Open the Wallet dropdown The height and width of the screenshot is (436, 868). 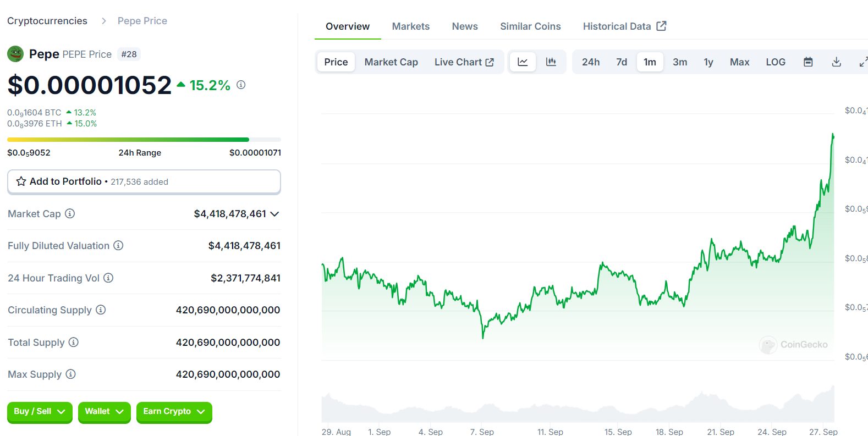pos(104,412)
